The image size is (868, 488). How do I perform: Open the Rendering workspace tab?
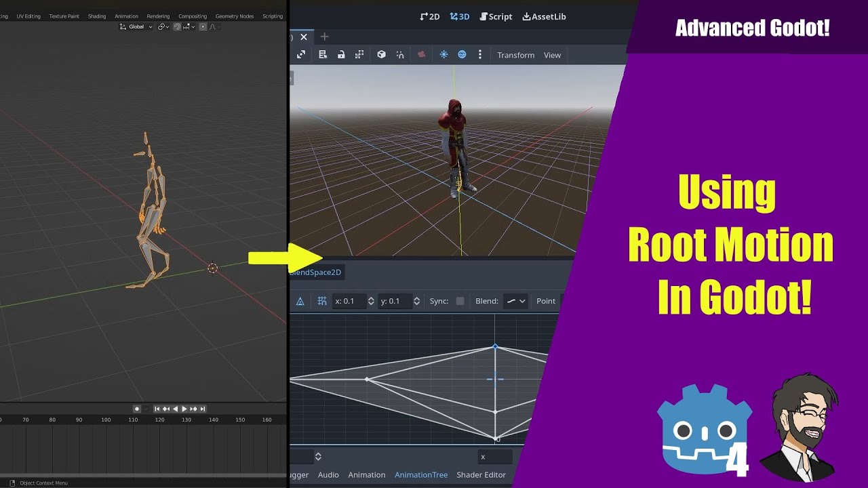158,16
